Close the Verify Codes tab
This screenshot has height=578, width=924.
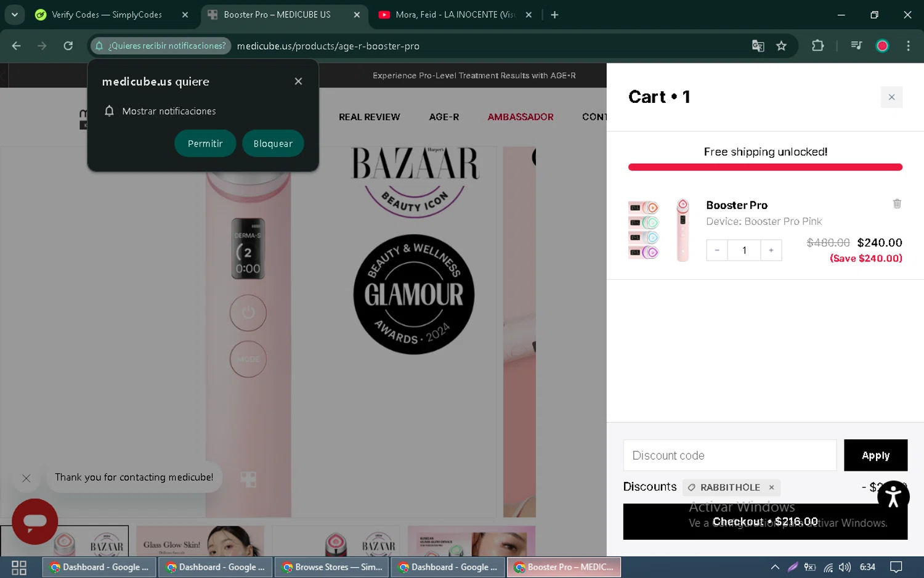185,15
